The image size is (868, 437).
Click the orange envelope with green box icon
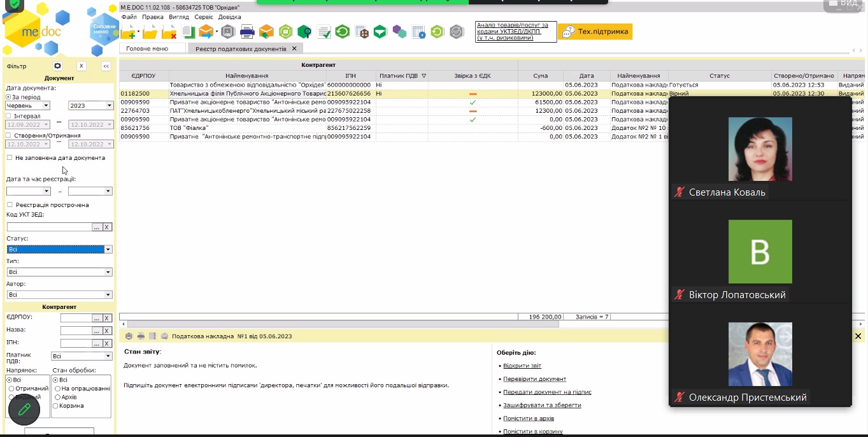pyautogui.click(x=266, y=31)
